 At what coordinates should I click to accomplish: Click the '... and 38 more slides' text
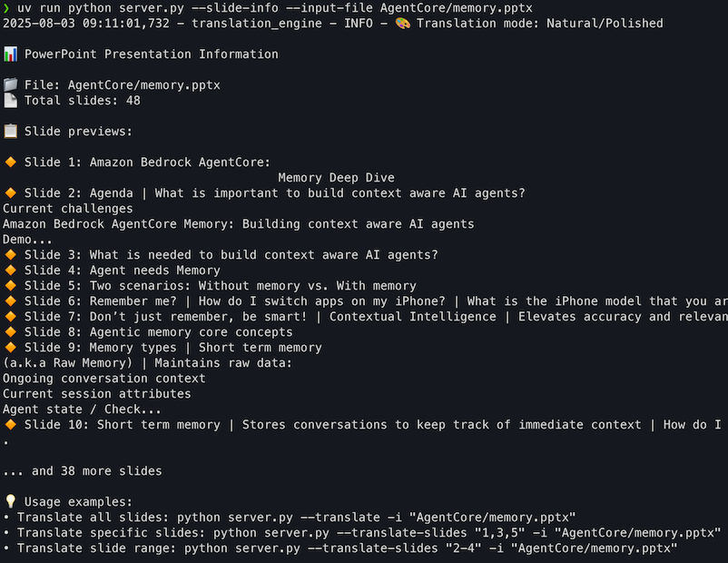point(83,471)
